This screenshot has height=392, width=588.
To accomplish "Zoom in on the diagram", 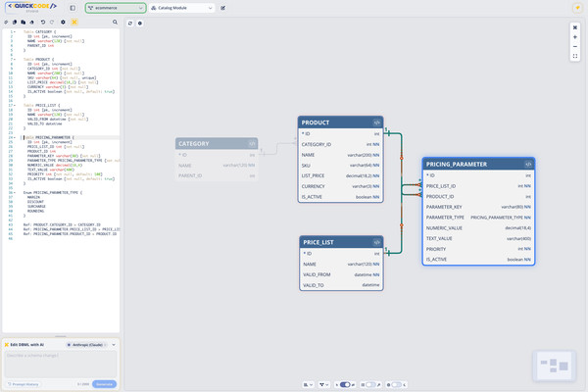I will pyautogui.click(x=575, y=37).
